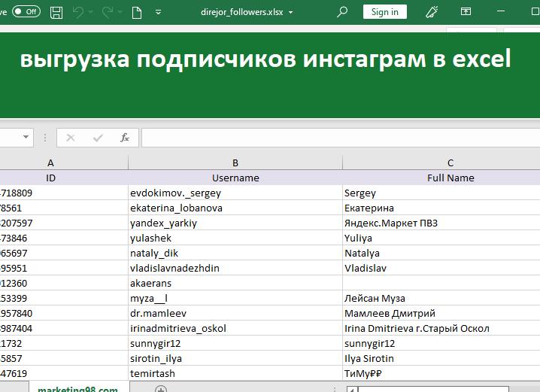
Task: Open Ribbon Display Options icon
Action: pos(466,12)
